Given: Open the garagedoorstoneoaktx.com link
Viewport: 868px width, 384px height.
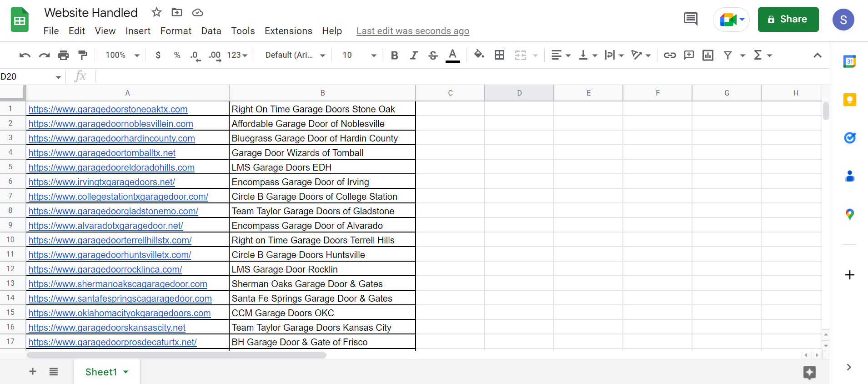Looking at the screenshot, I should point(108,109).
